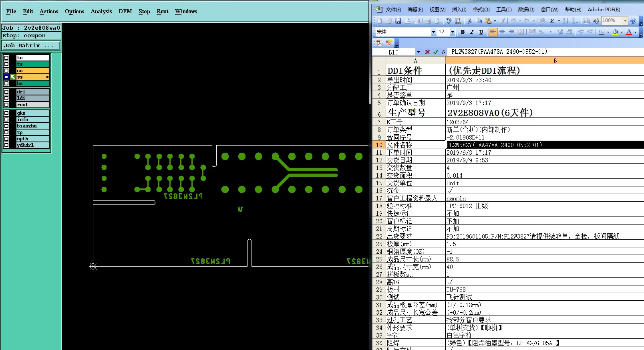This screenshot has width=644, height=350.
Task: Save the Excel workbook with floppy icon
Action: pyautogui.click(x=398, y=21)
